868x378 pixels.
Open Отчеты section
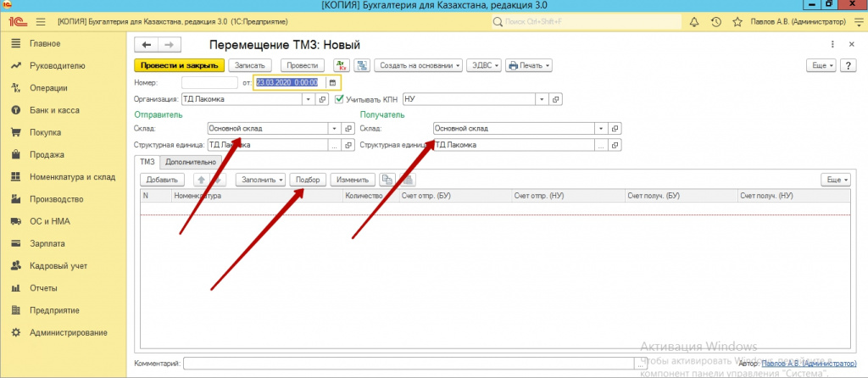[44, 288]
